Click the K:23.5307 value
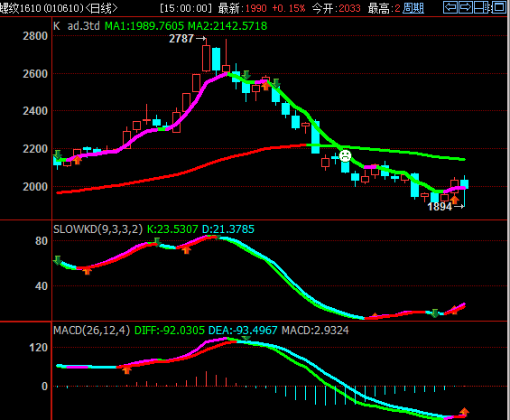The width and height of the screenshot is (510, 420). pyautogui.click(x=172, y=229)
